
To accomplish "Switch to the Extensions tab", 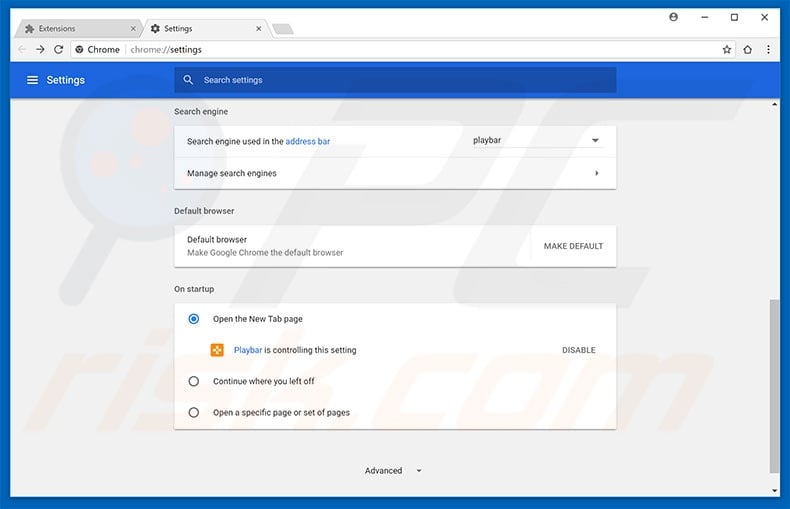I will pyautogui.click(x=80, y=29).
